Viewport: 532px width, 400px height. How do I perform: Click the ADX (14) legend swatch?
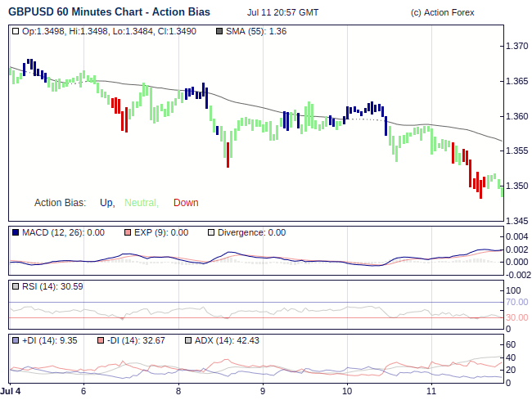click(x=188, y=340)
